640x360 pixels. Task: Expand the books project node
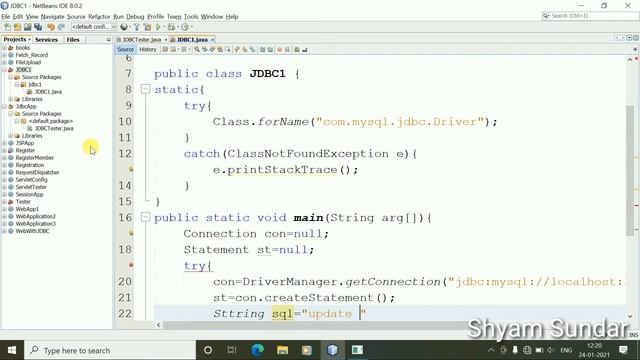4,48
